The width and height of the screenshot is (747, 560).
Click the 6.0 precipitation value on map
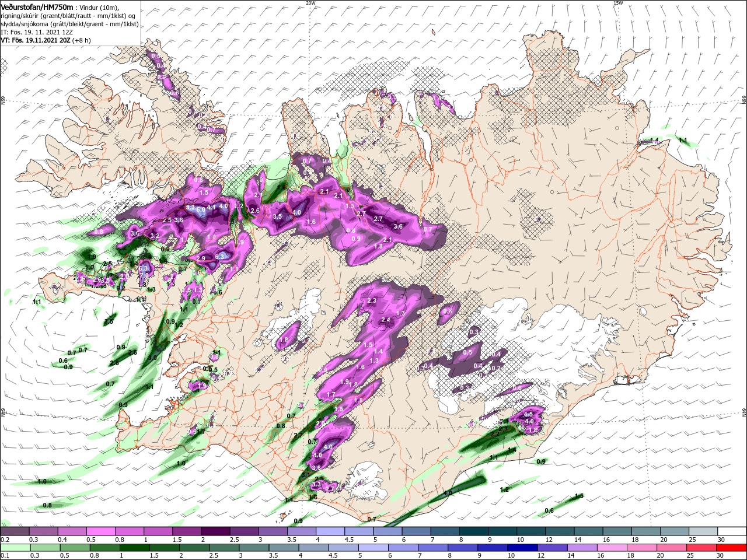201,209
